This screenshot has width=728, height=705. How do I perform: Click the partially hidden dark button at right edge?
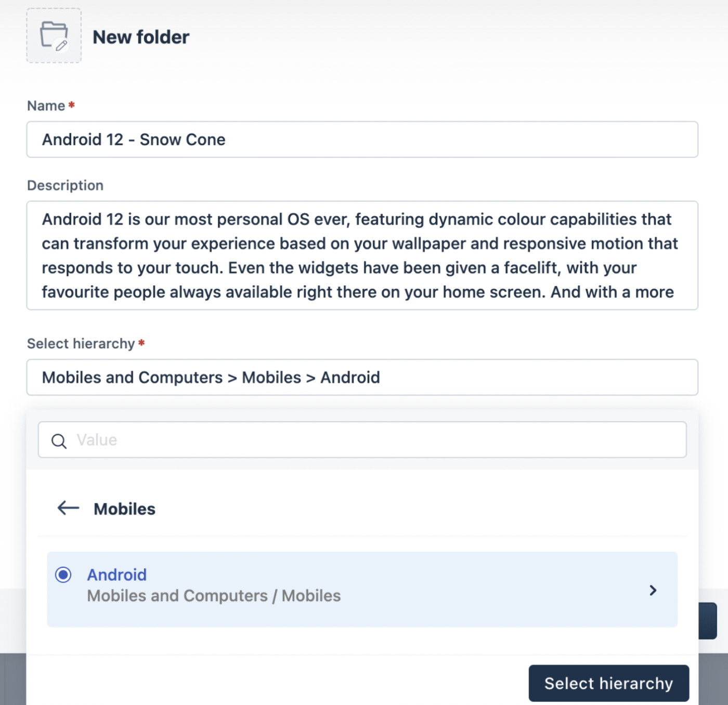(708, 621)
